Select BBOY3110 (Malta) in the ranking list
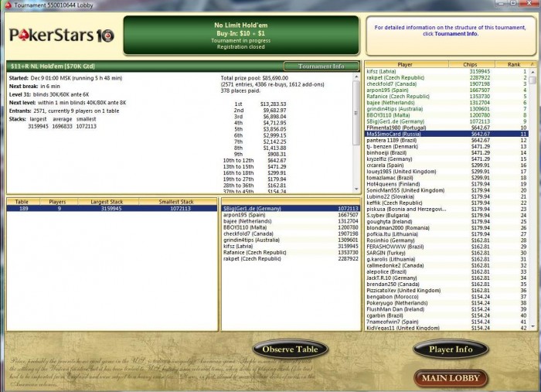Image resolution: width=541 pixels, height=392 pixels. point(447,115)
